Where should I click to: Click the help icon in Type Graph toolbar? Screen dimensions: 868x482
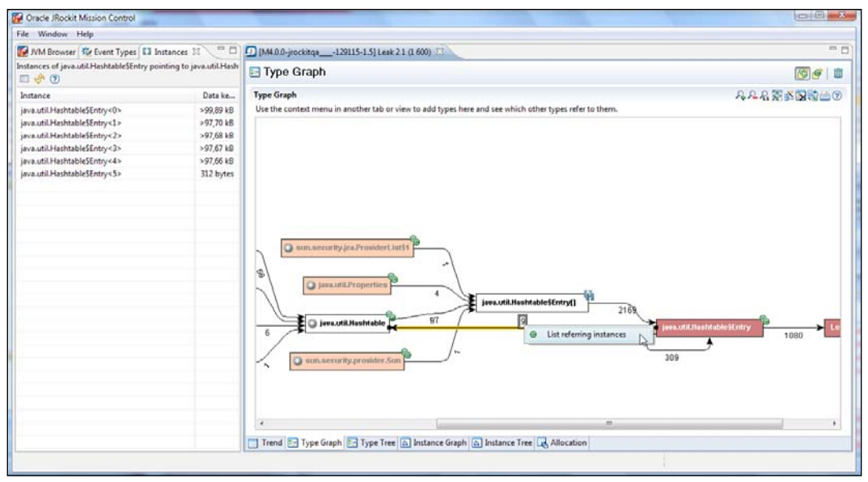pyautogui.click(x=837, y=95)
